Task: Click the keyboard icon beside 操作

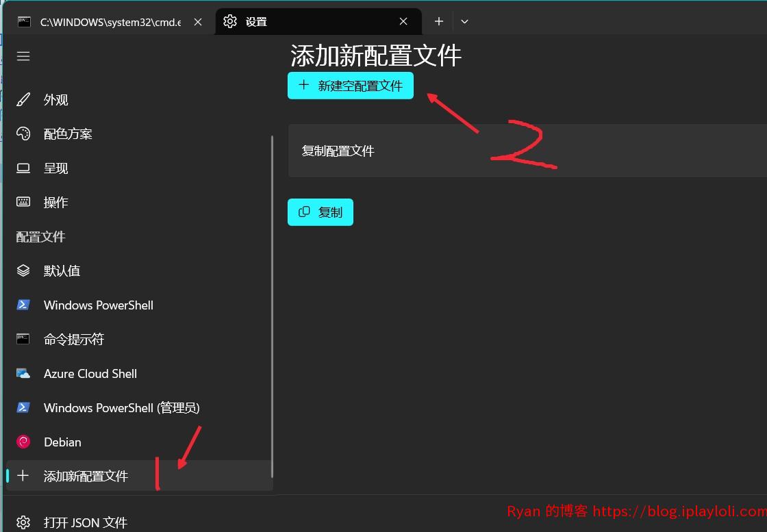Action: pyautogui.click(x=23, y=202)
